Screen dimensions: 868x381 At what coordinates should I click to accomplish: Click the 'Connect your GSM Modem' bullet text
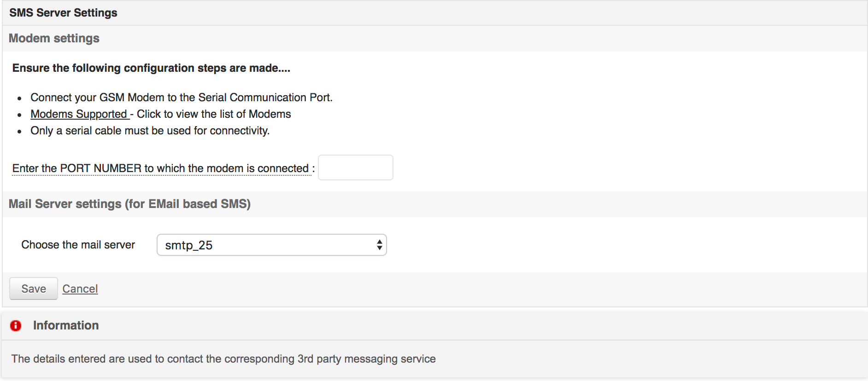(x=182, y=98)
